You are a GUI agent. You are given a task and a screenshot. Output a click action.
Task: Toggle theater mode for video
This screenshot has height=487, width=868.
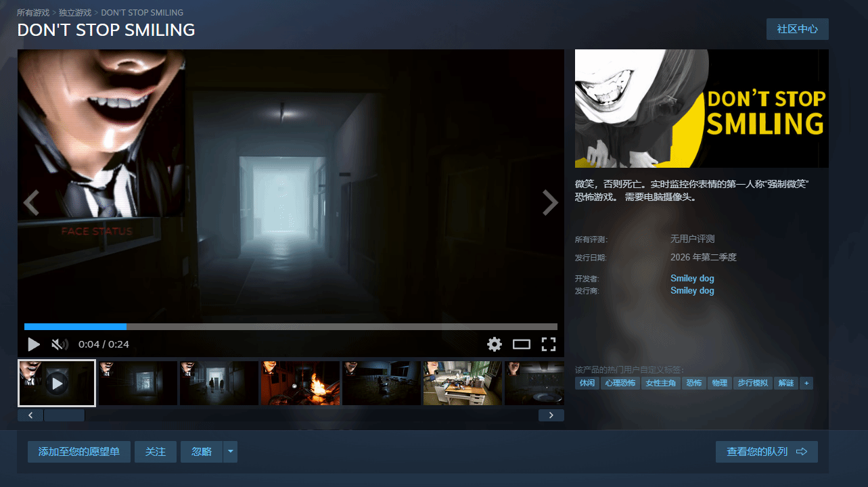[522, 344]
